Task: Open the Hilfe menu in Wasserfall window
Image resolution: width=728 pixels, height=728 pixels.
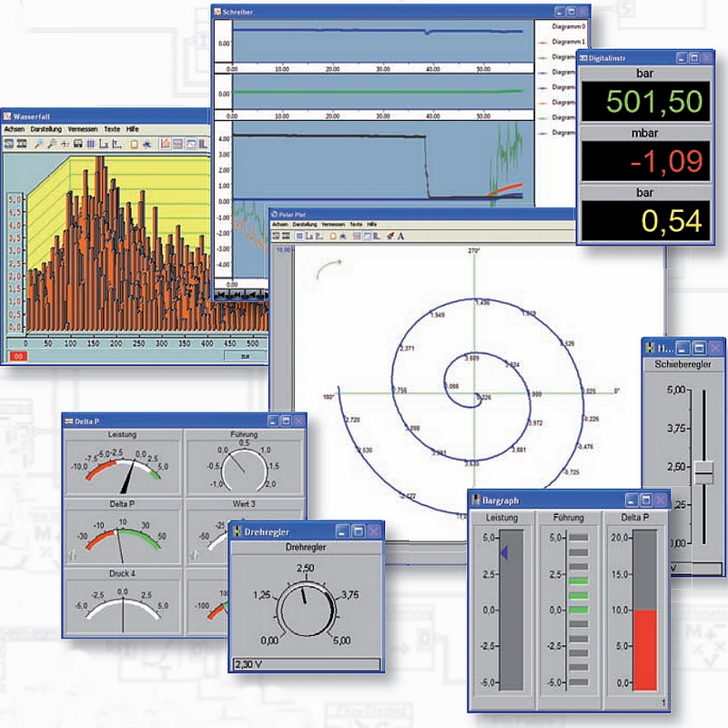Action: [x=132, y=130]
